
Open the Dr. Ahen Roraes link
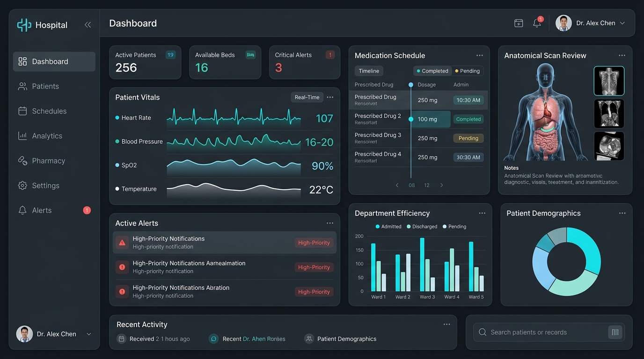point(264,339)
